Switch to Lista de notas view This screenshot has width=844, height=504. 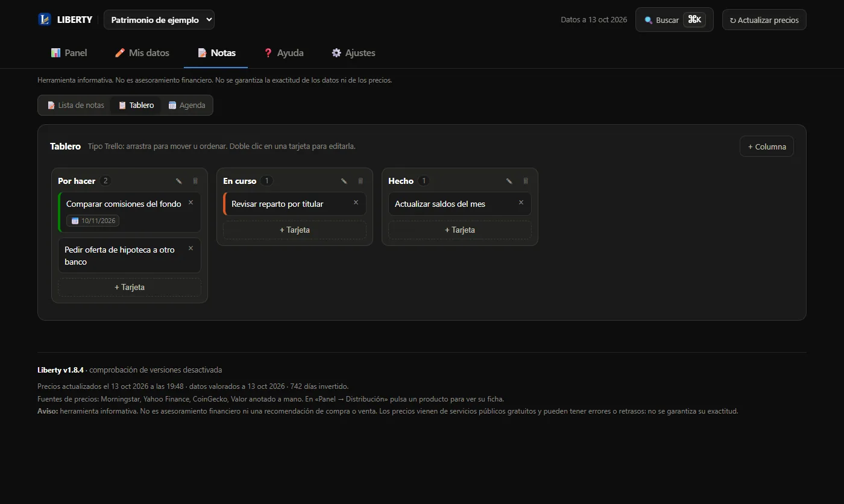75,105
